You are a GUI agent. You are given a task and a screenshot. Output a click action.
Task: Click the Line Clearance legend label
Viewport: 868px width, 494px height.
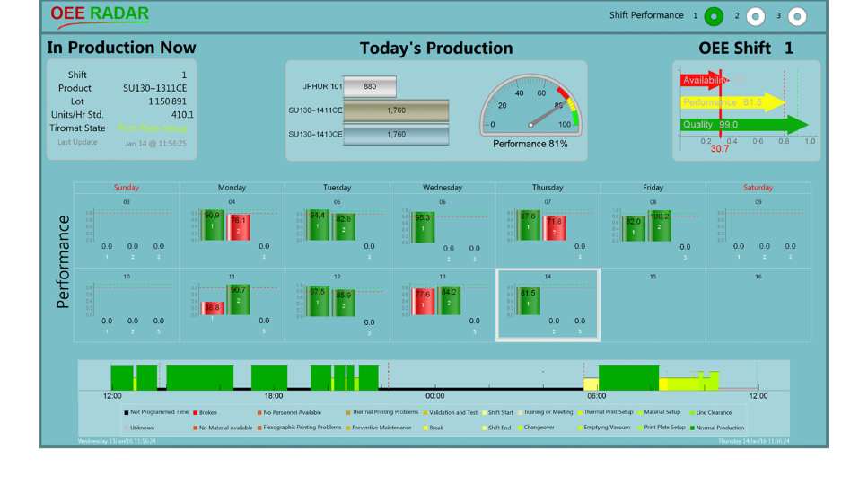point(714,412)
